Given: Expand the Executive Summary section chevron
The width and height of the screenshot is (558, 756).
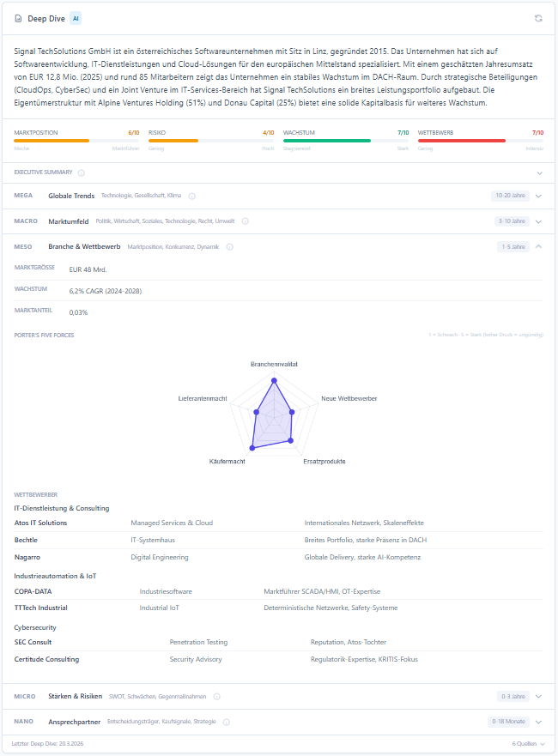Looking at the screenshot, I should click(x=539, y=173).
